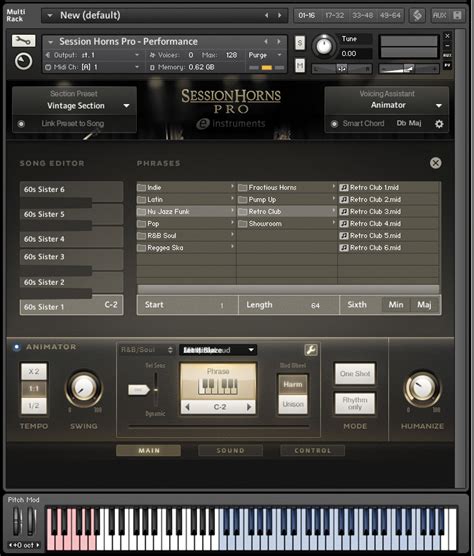Open the Pop phrases folder
The width and height of the screenshot is (474, 556).
pyautogui.click(x=186, y=224)
